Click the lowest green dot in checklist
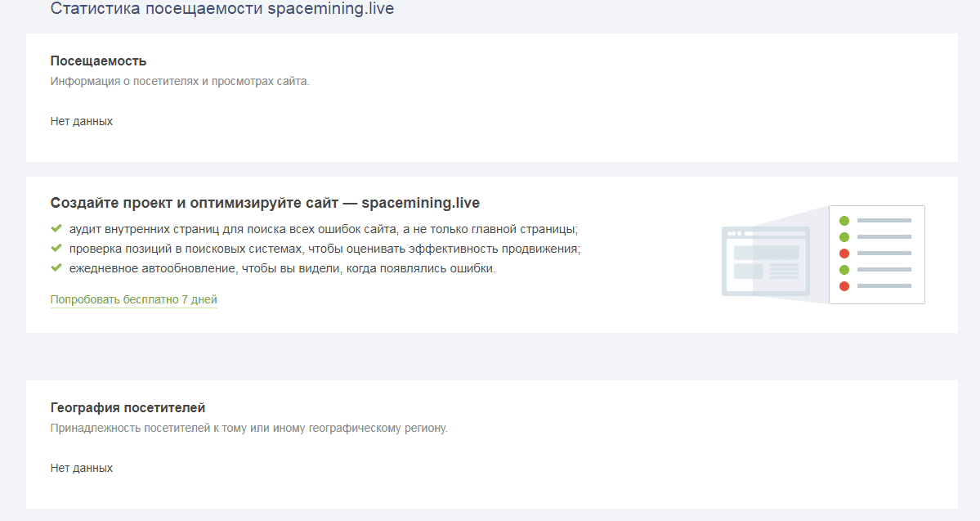This screenshot has height=521, width=980. coord(844,270)
